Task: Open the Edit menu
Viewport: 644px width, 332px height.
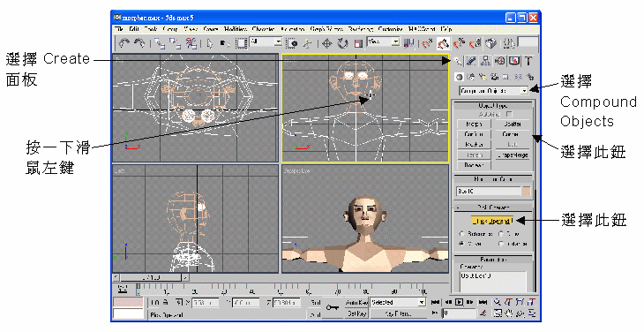Action: pyautogui.click(x=134, y=29)
